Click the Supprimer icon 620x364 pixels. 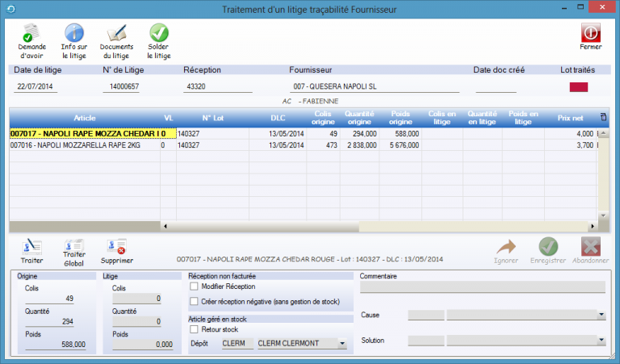pos(116,247)
